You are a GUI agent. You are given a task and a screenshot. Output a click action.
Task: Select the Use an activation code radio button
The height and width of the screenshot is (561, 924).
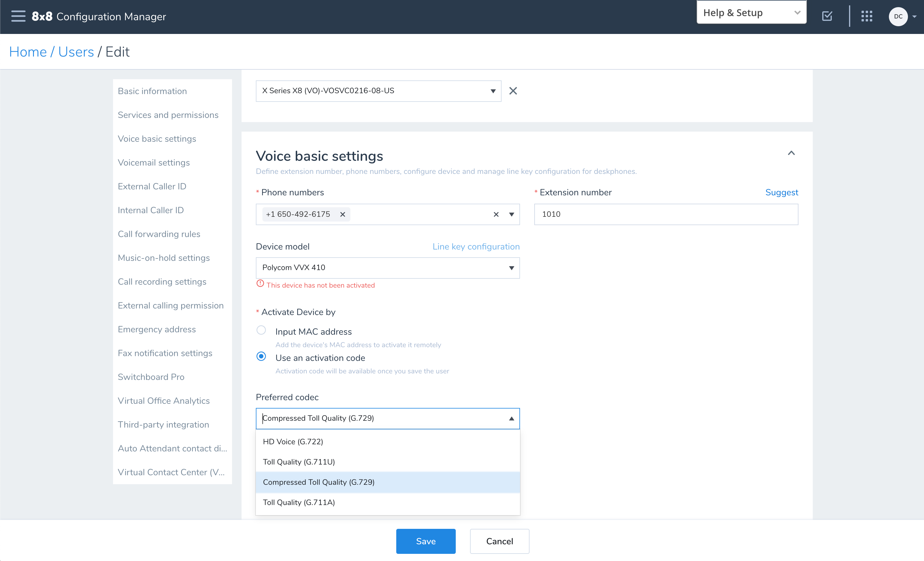(x=262, y=358)
